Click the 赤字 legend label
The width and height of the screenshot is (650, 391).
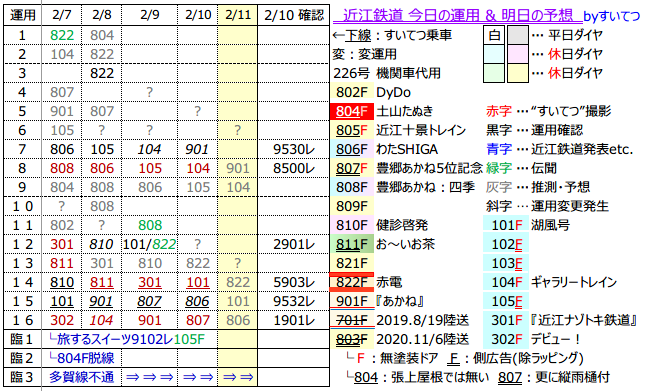point(499,111)
